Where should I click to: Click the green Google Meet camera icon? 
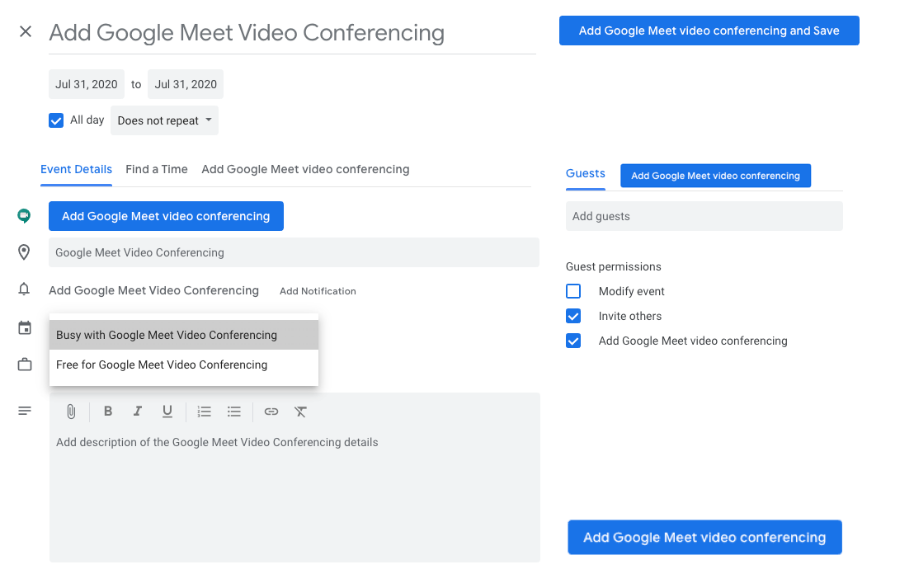click(x=24, y=216)
